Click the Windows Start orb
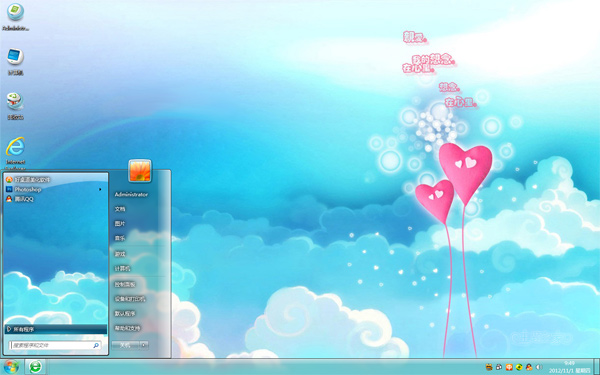This screenshot has width=600, height=375. pyautogui.click(x=11, y=367)
